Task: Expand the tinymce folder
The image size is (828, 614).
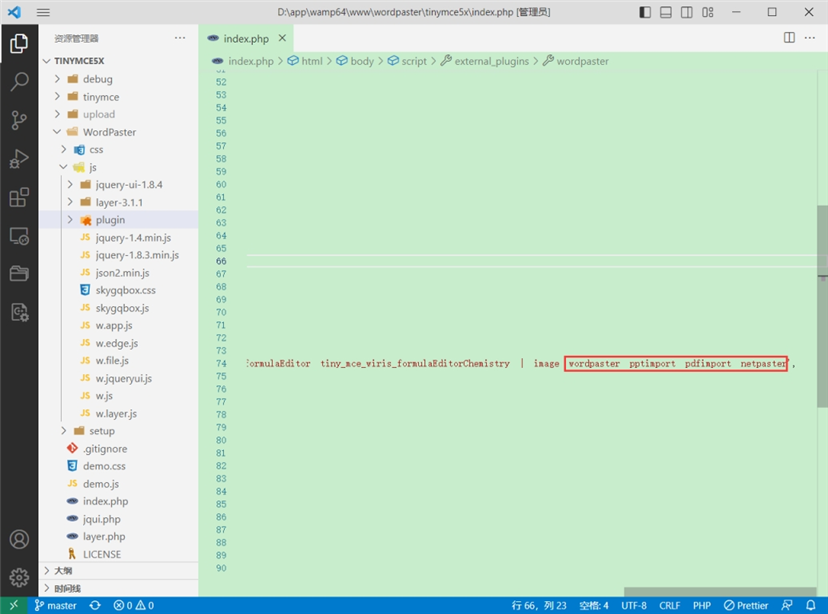Action: click(119, 97)
